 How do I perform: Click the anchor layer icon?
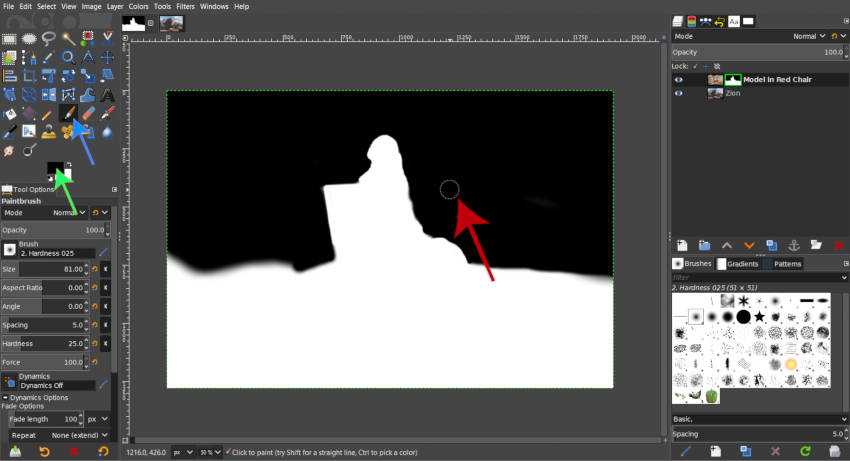(x=793, y=245)
